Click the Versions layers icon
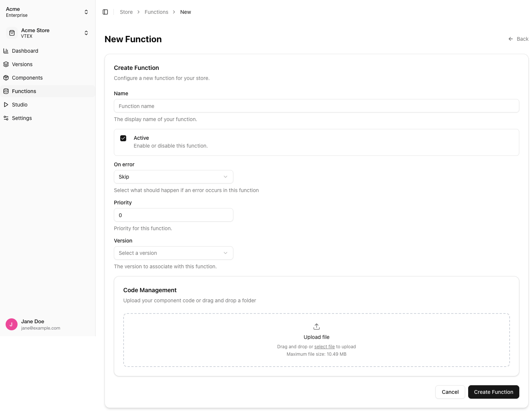Screen dimensions: 532x417 coord(6,64)
